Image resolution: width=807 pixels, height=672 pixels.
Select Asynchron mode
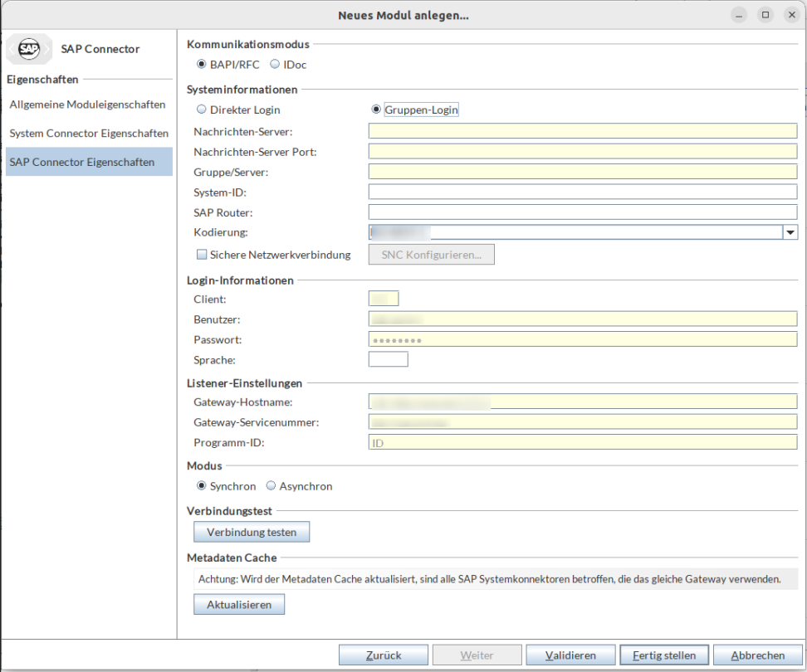(x=271, y=486)
